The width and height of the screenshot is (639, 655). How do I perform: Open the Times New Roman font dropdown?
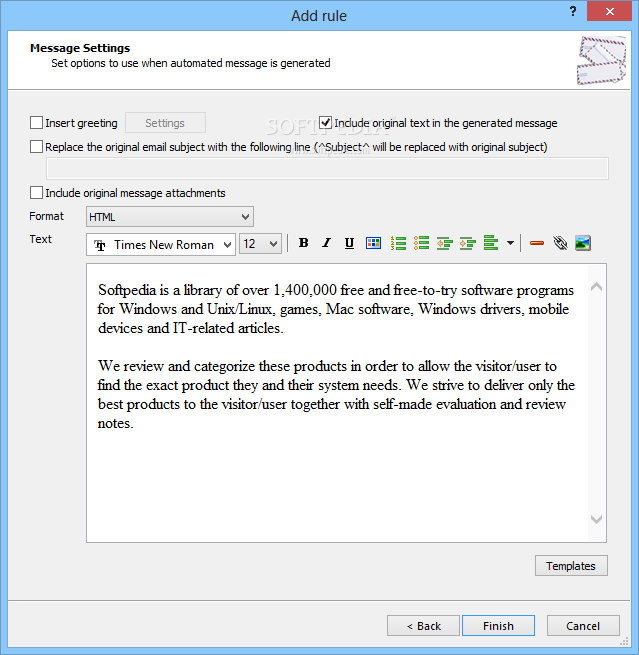pyautogui.click(x=161, y=244)
